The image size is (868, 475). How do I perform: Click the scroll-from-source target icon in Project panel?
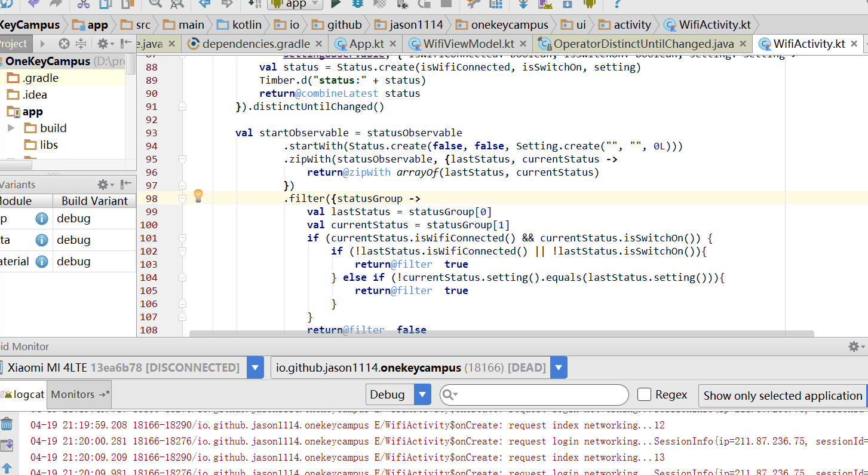64,44
